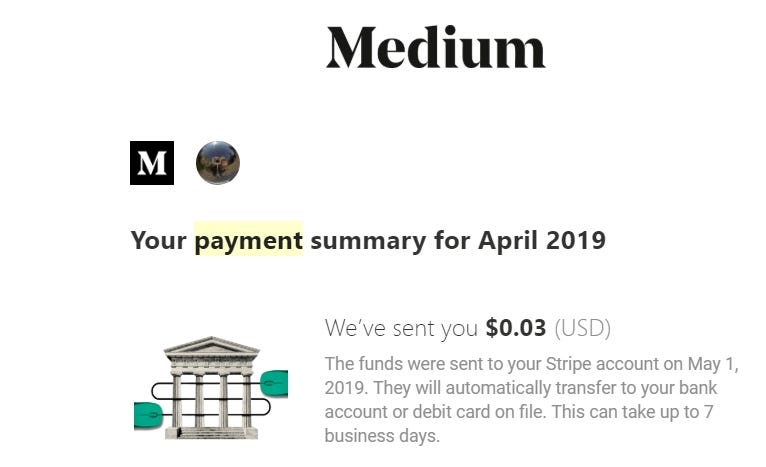Click "business days." at paragraph end
Image resolution: width=766 pixels, height=467 pixels.
pos(382,436)
